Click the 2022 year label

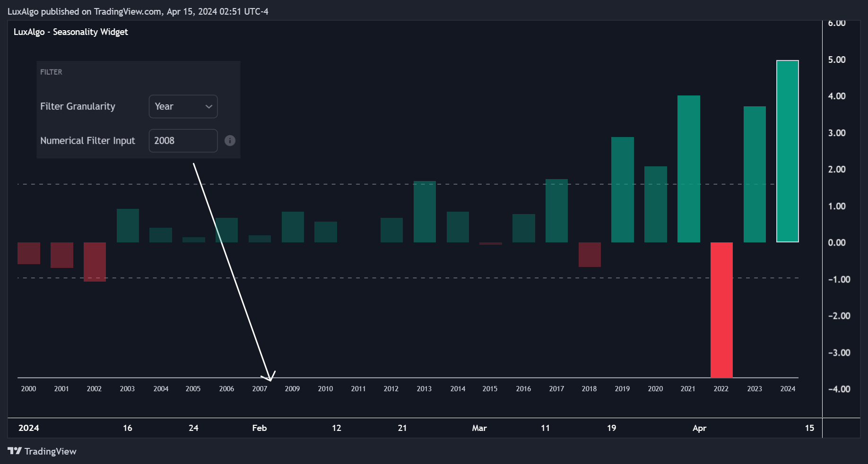721,388
